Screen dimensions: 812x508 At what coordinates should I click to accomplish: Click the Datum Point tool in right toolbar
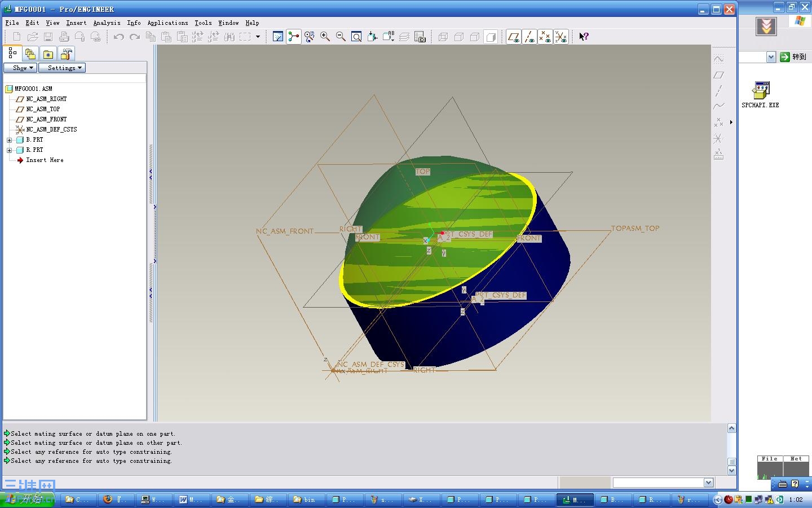pos(718,122)
